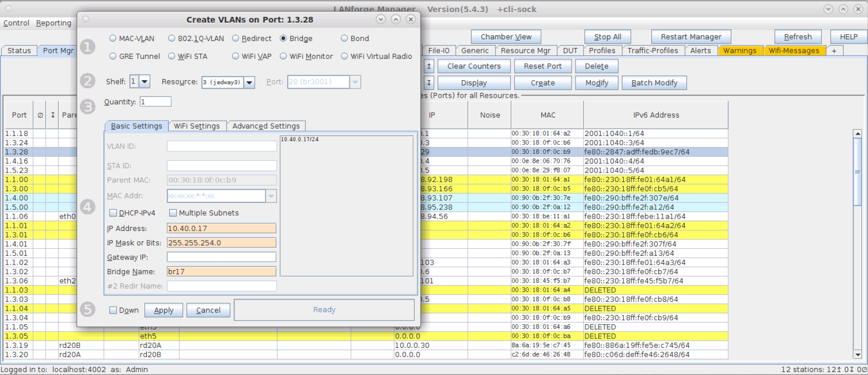Click the Stop All button
This screenshot has height=375, width=868.
coord(608,37)
